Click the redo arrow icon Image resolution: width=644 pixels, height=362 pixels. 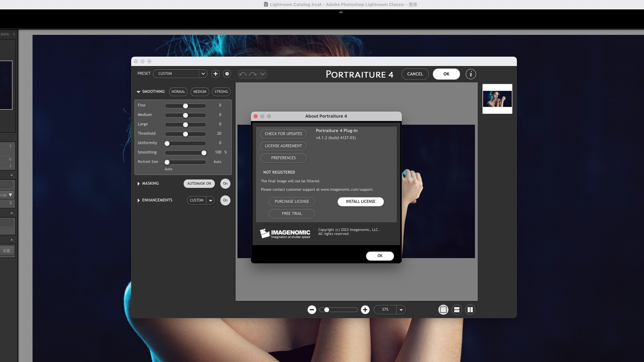coord(253,74)
